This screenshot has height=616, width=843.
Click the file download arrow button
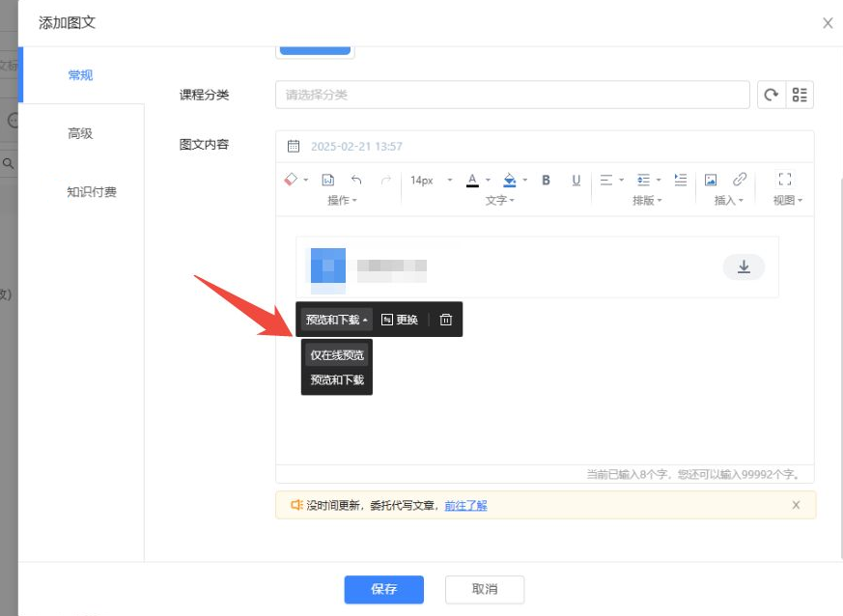(x=744, y=266)
